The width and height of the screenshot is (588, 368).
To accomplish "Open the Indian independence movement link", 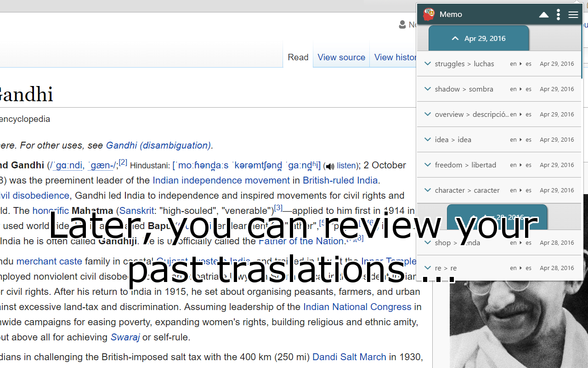I will pos(221,180).
